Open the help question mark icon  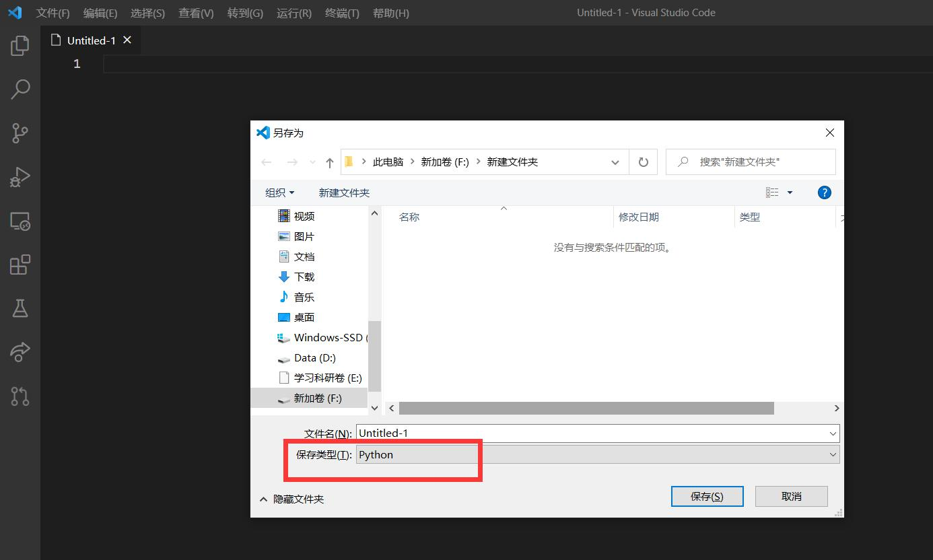[824, 193]
